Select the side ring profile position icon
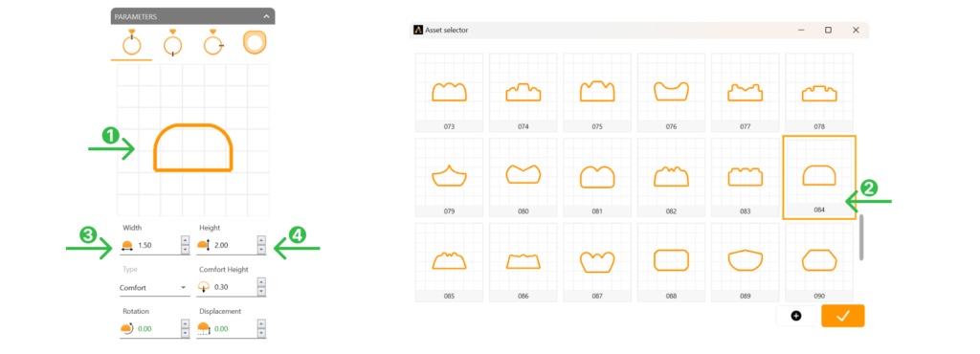Image resolution: width=980 pixels, height=354 pixels. point(213,42)
